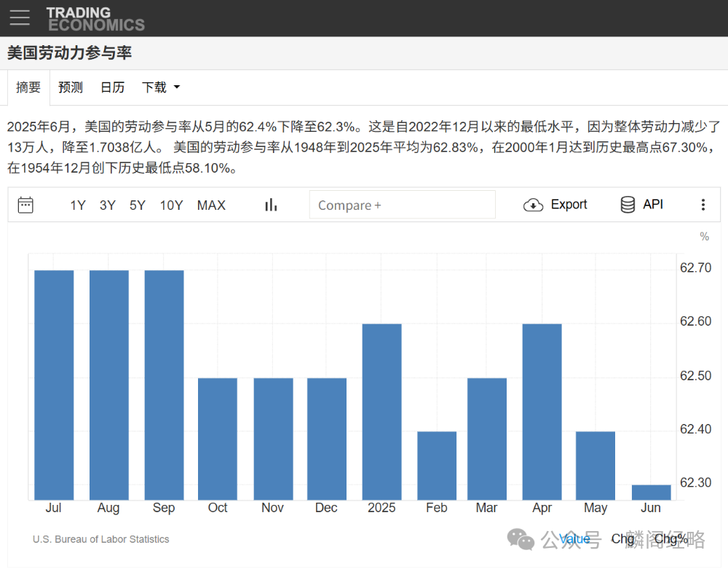Click the WeChat chat bubble icon

521,540
